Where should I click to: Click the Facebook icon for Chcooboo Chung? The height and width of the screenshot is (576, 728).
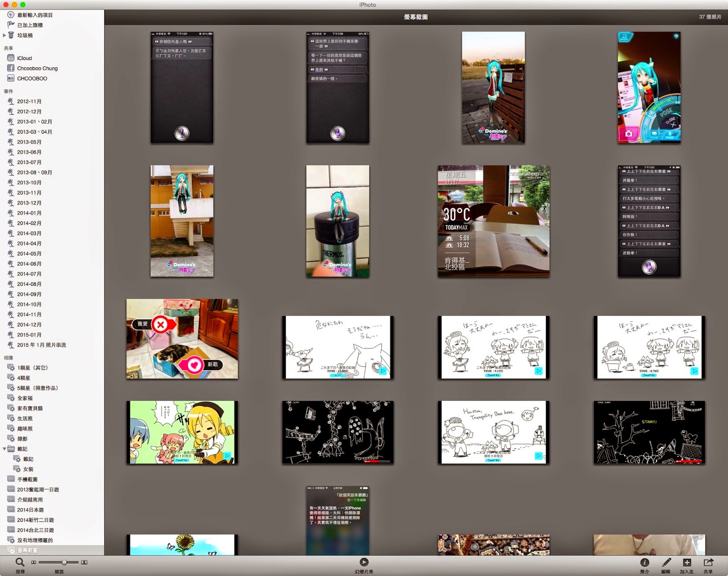[11, 68]
